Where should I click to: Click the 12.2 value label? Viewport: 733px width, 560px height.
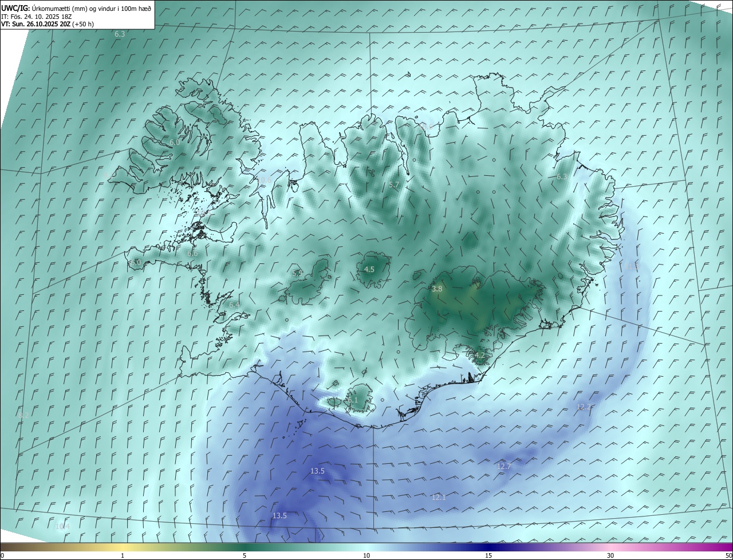584,407
